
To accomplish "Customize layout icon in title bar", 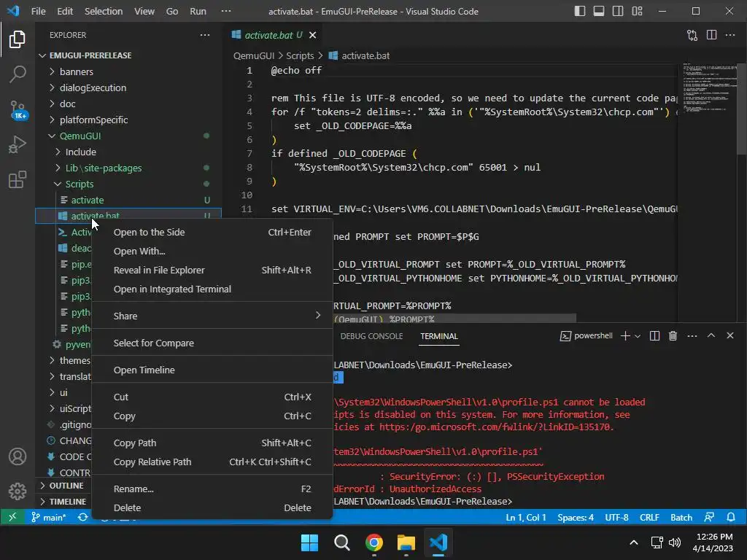I will [x=637, y=11].
